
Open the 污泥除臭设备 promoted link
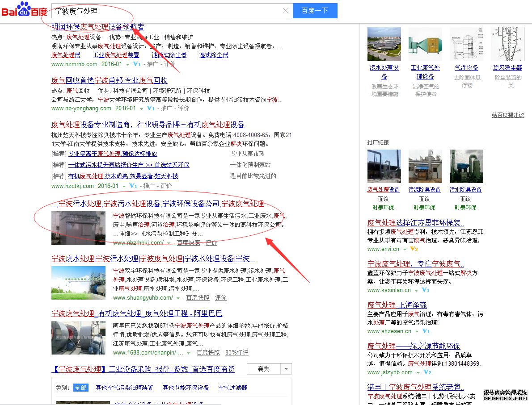point(424,190)
